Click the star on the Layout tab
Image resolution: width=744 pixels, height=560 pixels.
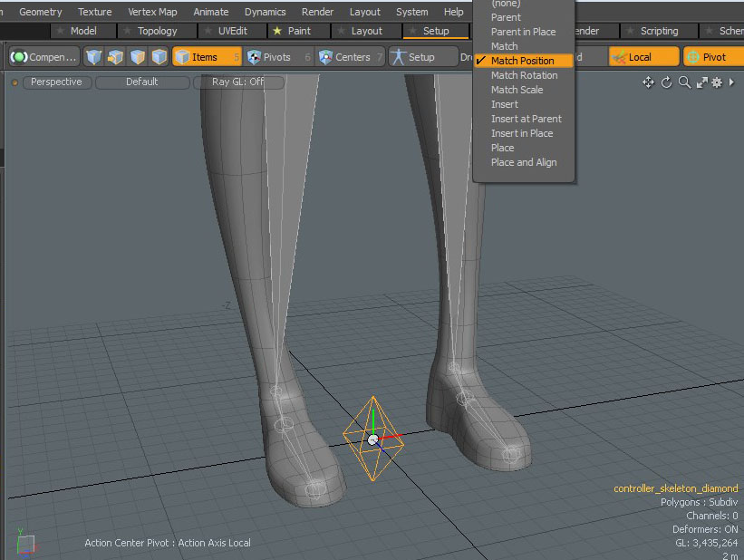[x=341, y=31]
